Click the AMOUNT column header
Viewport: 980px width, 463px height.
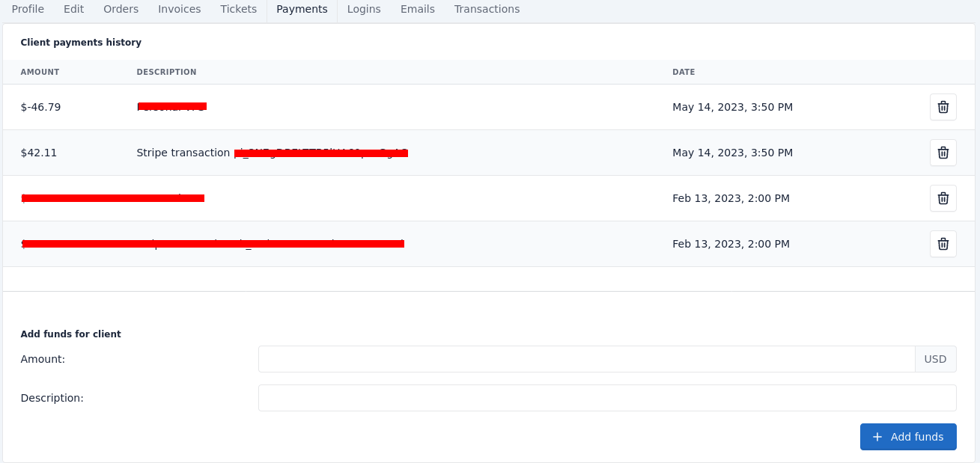coord(40,71)
